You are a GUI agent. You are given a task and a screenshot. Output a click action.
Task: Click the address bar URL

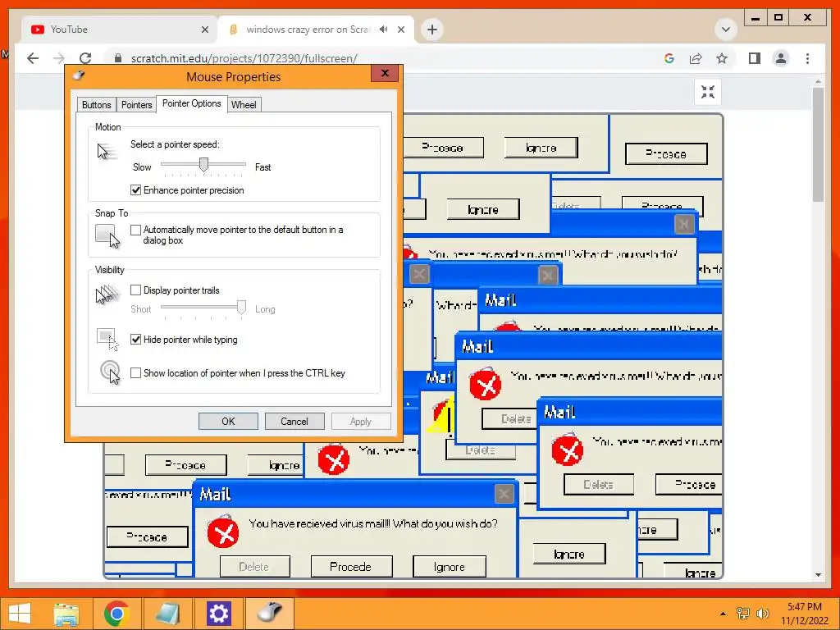[x=244, y=58]
